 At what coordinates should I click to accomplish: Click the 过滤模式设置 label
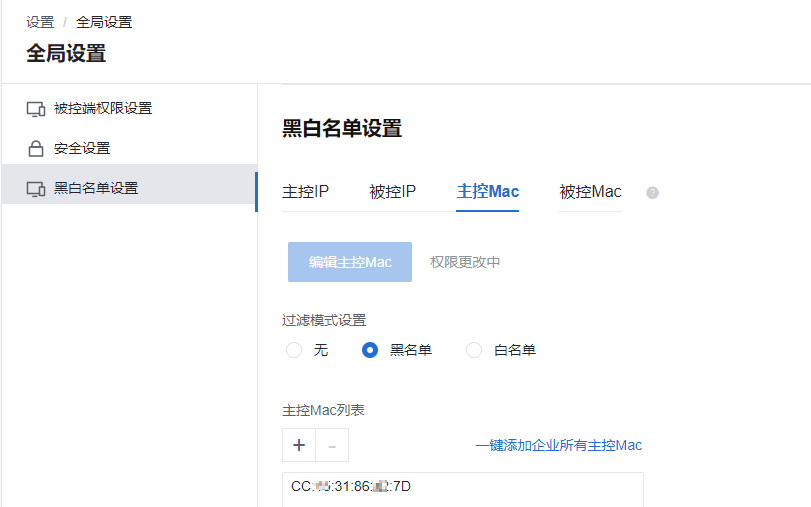coord(324,320)
